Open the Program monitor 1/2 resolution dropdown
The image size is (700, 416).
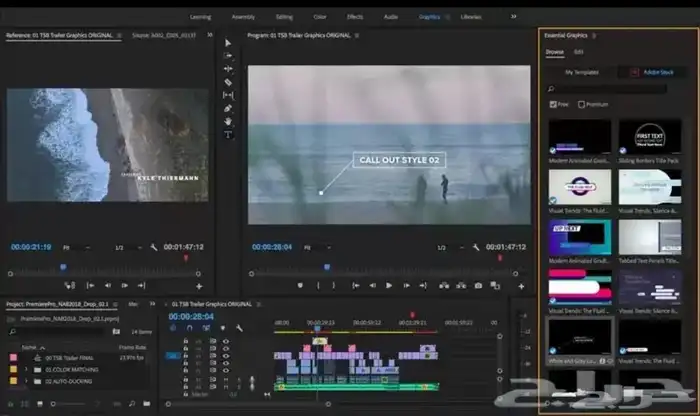pos(450,247)
